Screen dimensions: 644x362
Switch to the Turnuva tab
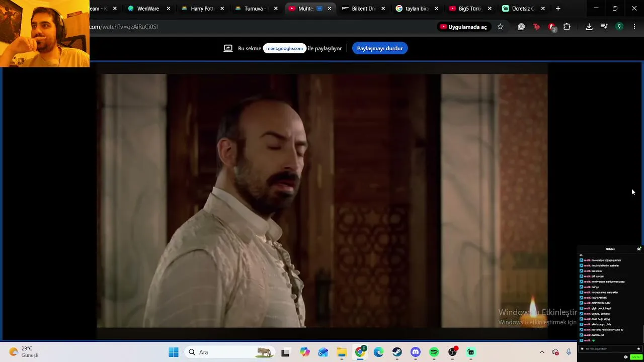point(256,9)
